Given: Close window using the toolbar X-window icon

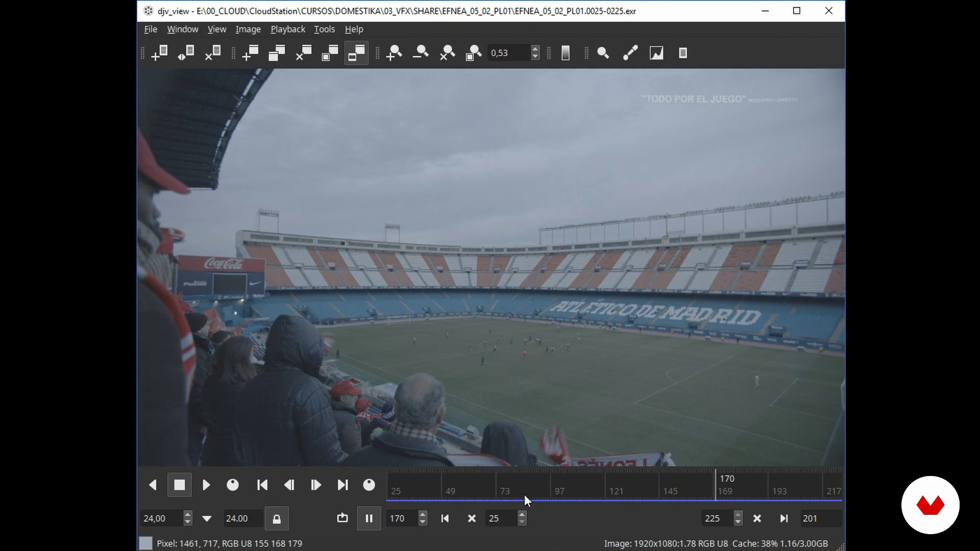Looking at the screenshot, I should click(x=304, y=53).
